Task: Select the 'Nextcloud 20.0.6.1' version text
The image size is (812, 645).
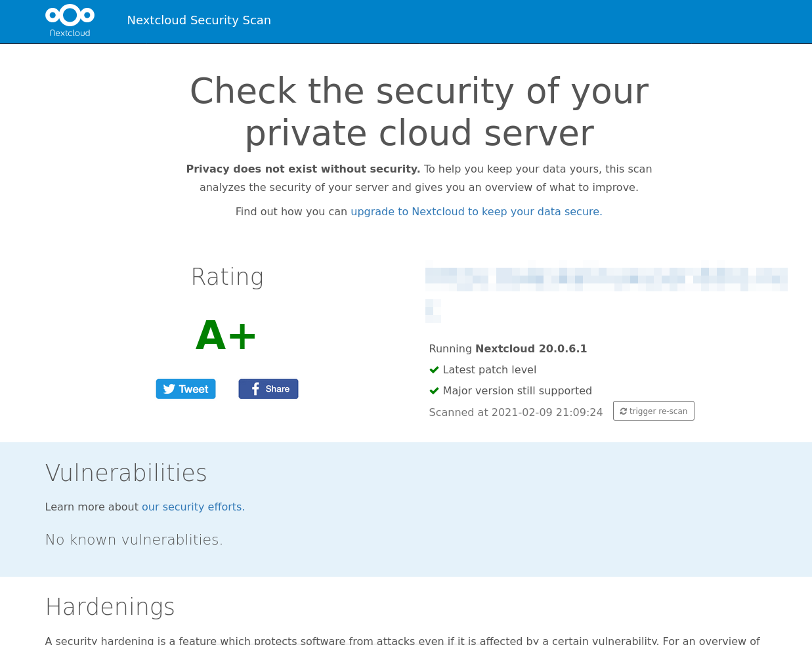Action: (x=530, y=349)
